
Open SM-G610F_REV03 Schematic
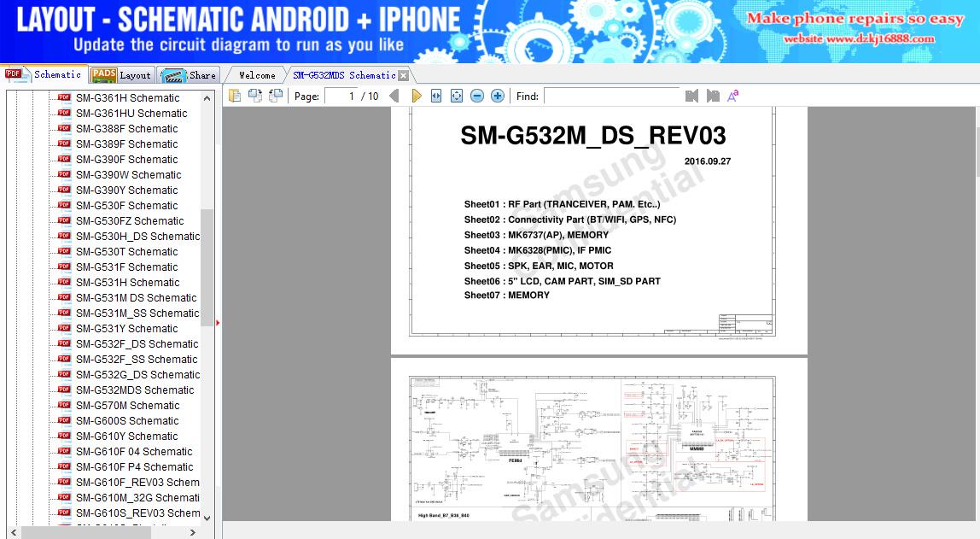pos(137,482)
